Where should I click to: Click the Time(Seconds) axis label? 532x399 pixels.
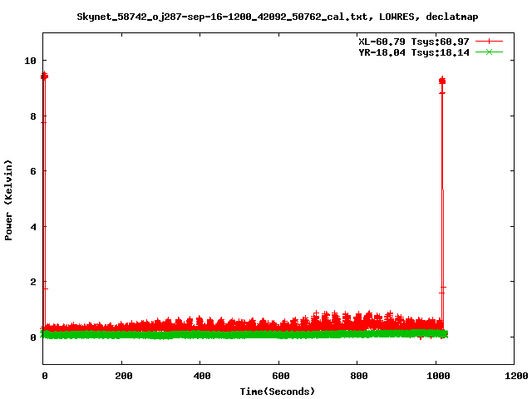click(x=277, y=392)
